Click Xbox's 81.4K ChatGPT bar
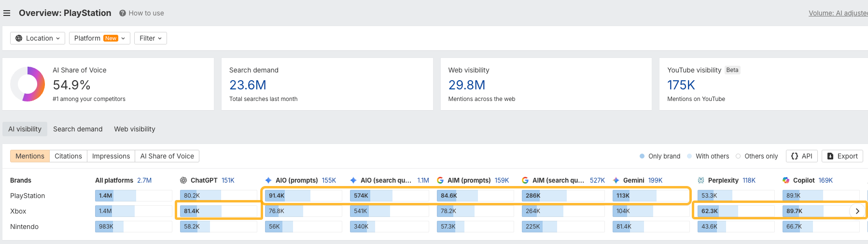 (219, 211)
